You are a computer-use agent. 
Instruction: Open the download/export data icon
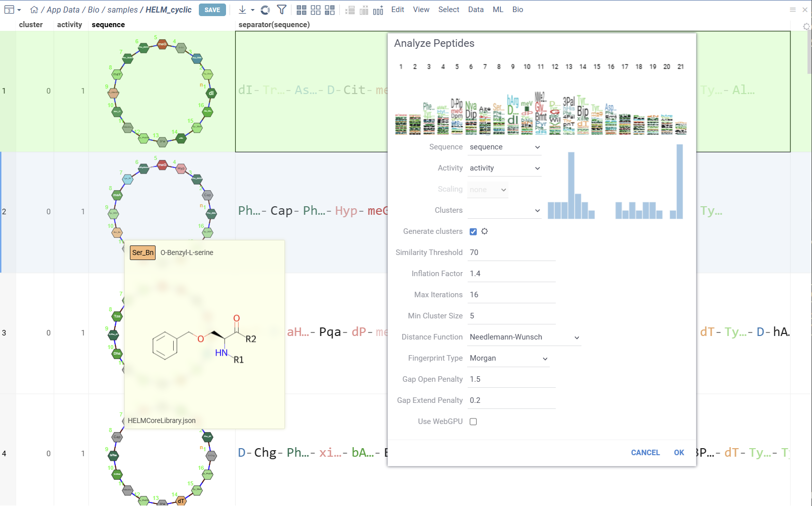pos(242,10)
